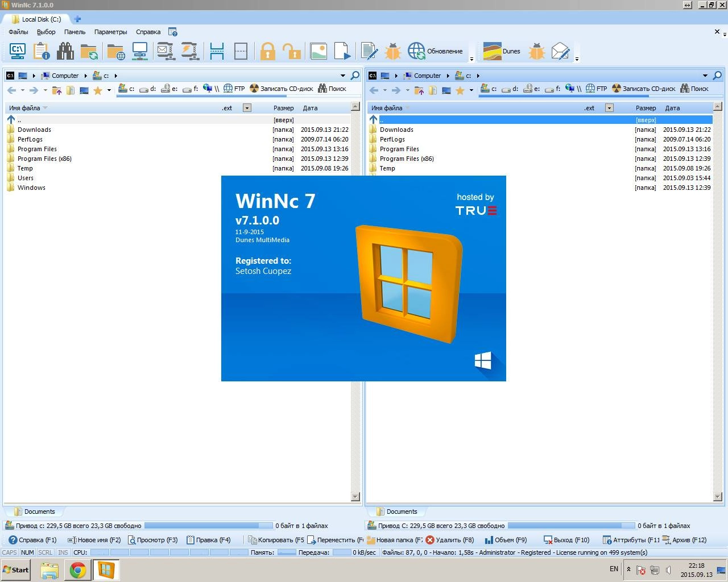Open the Панель menu

(75, 32)
